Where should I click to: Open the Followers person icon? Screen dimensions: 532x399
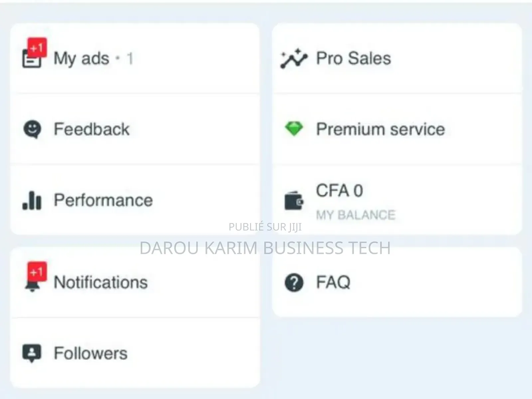(32, 353)
